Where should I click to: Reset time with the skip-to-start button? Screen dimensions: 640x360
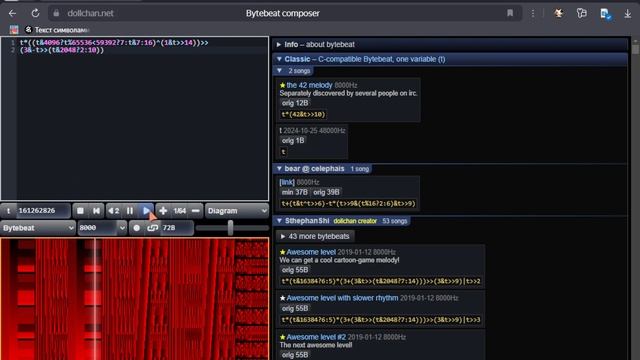[x=96, y=211]
